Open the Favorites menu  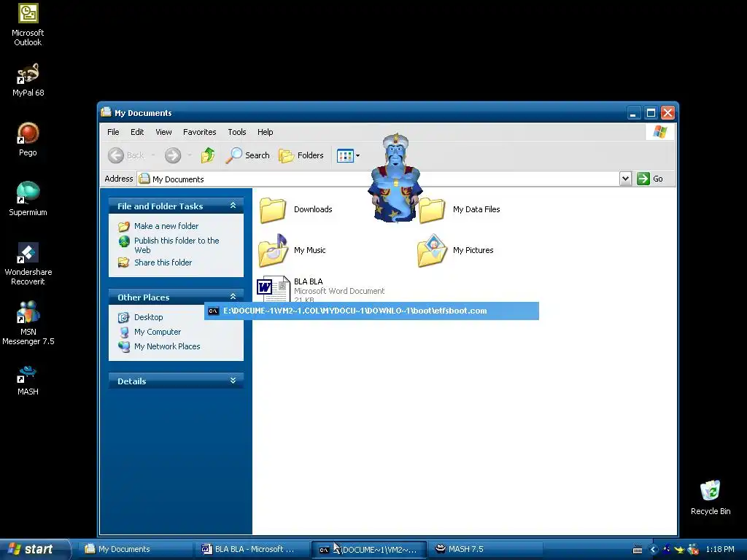point(200,132)
